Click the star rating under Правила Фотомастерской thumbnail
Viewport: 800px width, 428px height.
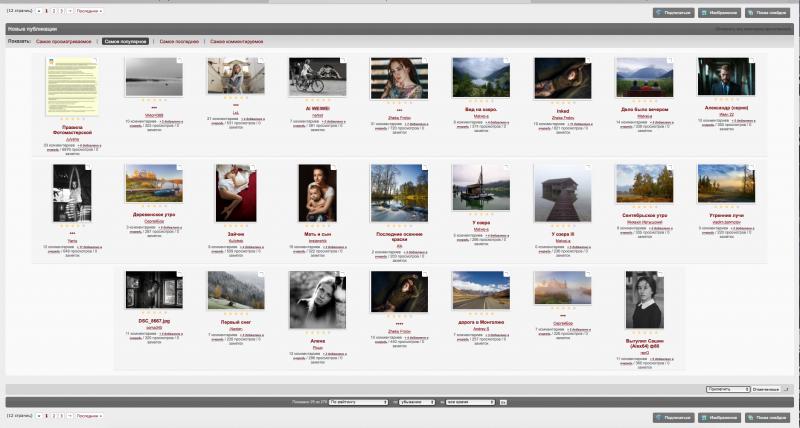72,119
